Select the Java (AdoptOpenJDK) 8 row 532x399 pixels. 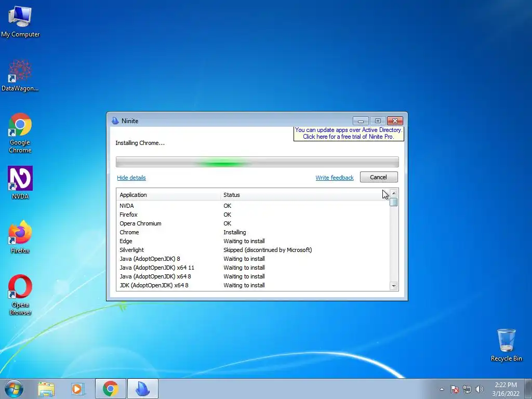click(253, 259)
